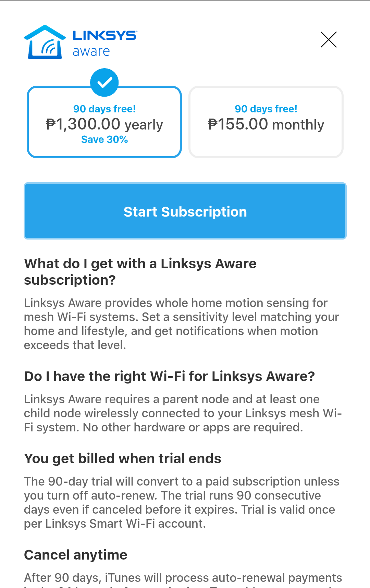Tap '90 days free!' on the yearly card
This screenshot has height=588, width=370.
point(104,109)
